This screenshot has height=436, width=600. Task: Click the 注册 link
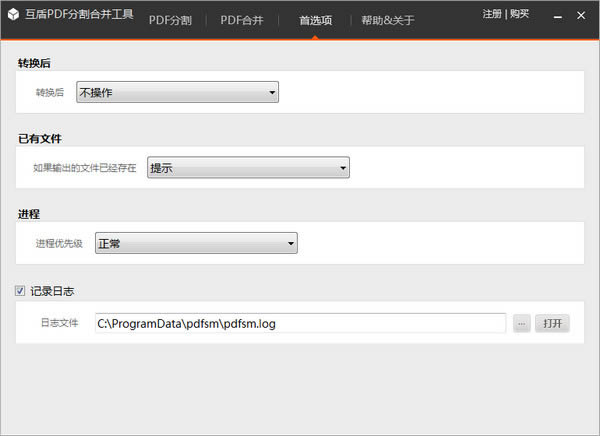(492, 14)
